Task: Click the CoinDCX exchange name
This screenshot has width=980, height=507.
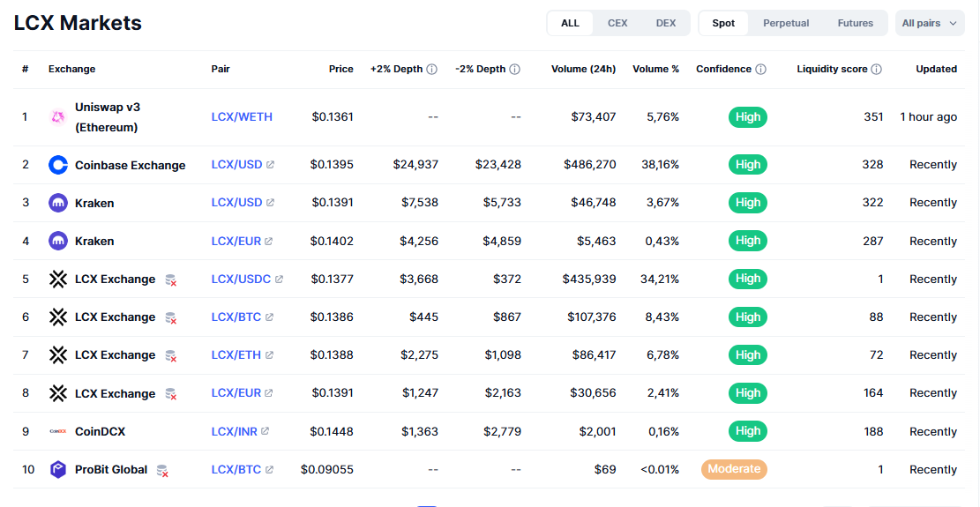Action: pos(100,431)
